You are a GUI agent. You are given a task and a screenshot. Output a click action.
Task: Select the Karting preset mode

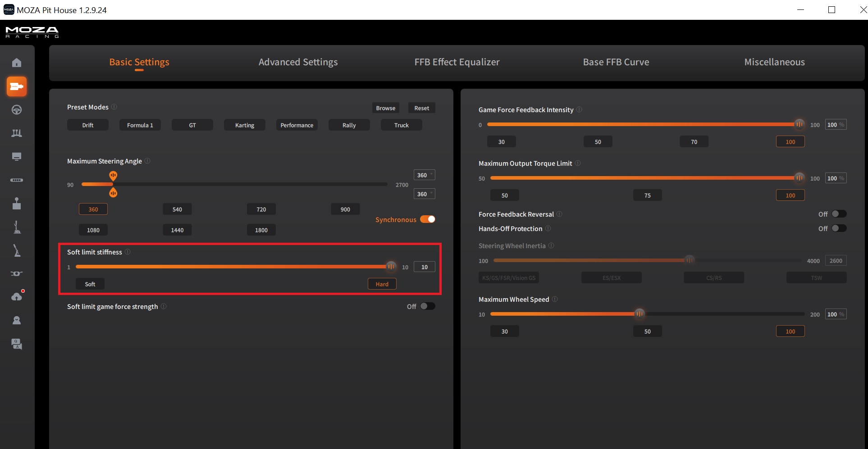(245, 125)
